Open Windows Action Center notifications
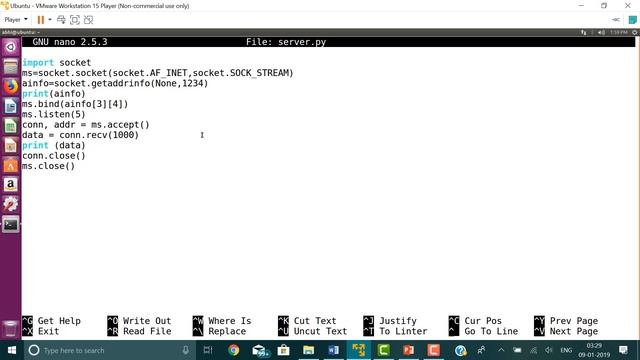The width and height of the screenshot is (640, 360). pyautogui.click(x=623, y=350)
